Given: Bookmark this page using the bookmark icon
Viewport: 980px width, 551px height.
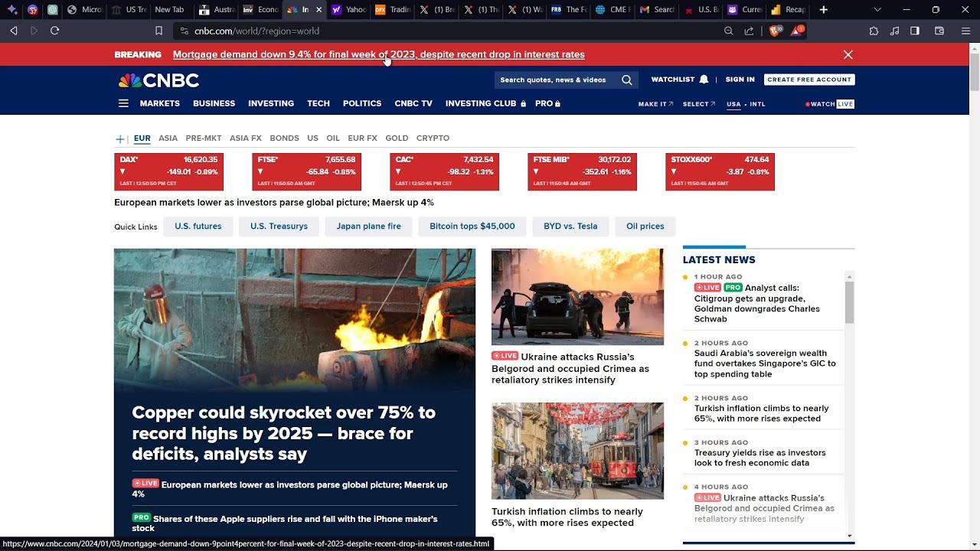Looking at the screenshot, I should pyautogui.click(x=159, y=31).
